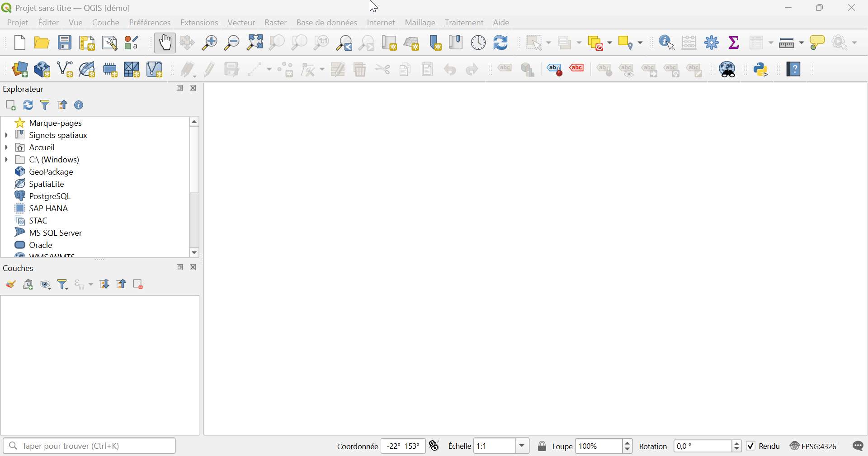Open the Échelle scale dropdown
This screenshot has height=456, width=868.
click(x=523, y=446)
